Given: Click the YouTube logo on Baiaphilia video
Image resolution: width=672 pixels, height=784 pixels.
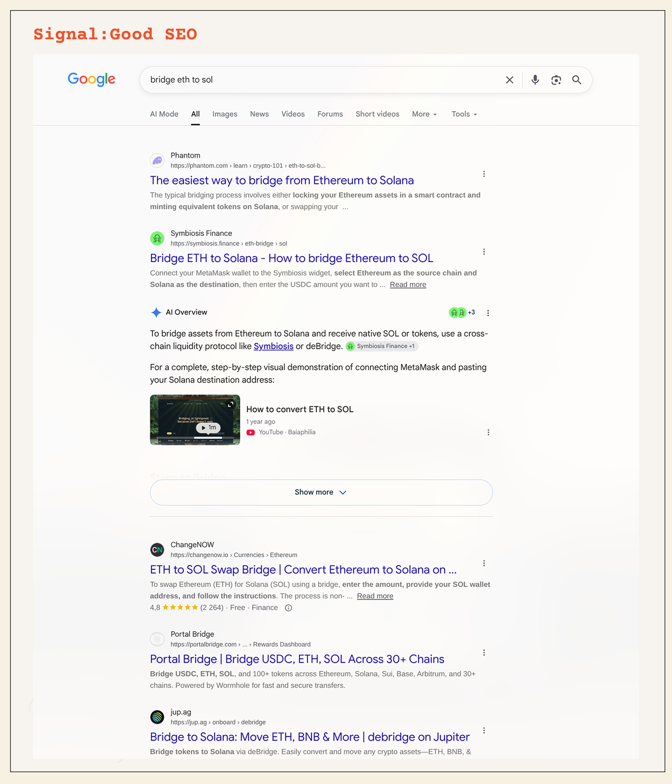Looking at the screenshot, I should 251,432.
